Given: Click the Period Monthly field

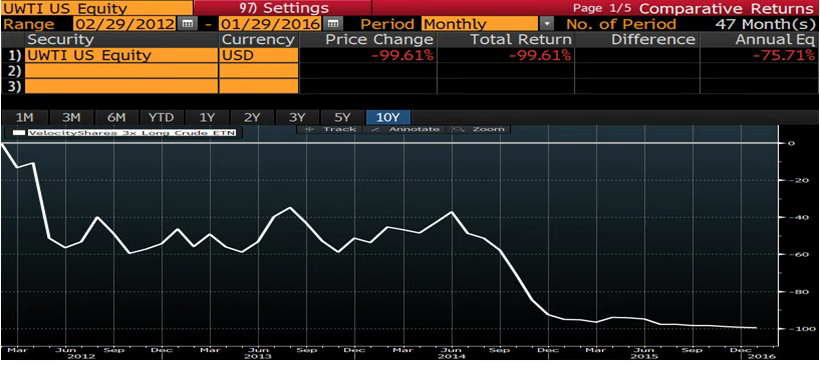Looking at the screenshot, I should [480, 24].
